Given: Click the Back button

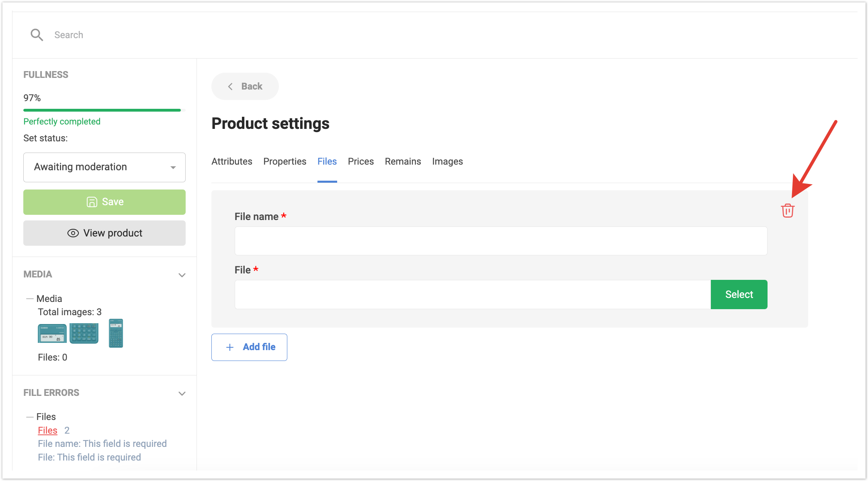Looking at the screenshot, I should pyautogui.click(x=245, y=86).
